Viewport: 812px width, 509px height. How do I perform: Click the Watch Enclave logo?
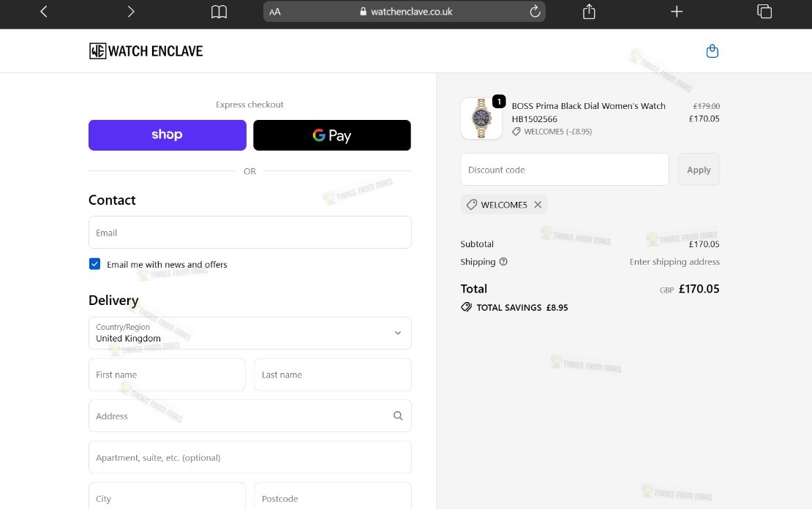click(x=146, y=50)
